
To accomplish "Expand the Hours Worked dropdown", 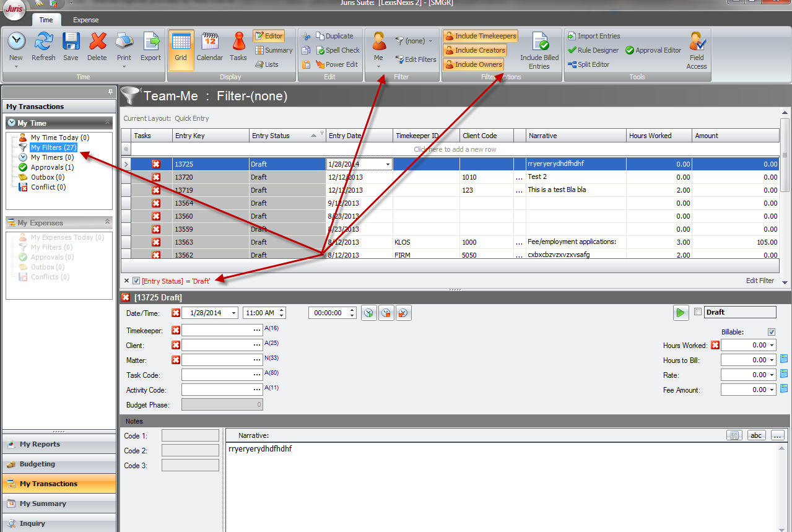I will click(772, 346).
